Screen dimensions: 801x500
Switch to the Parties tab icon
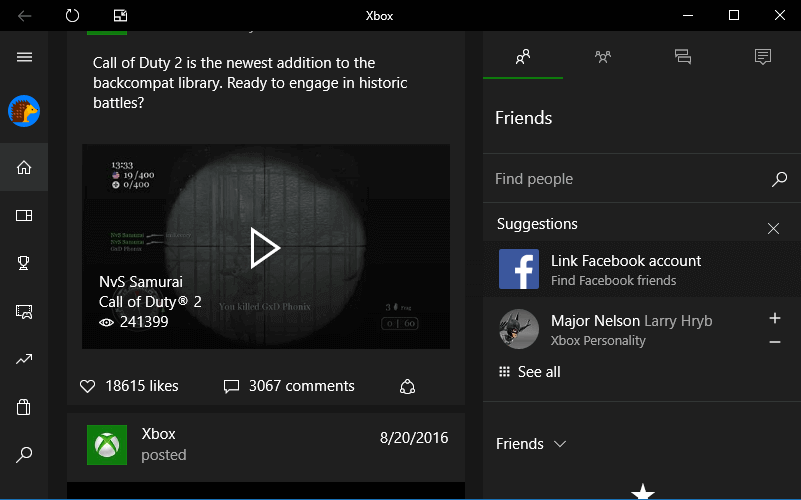pyautogui.click(x=603, y=56)
